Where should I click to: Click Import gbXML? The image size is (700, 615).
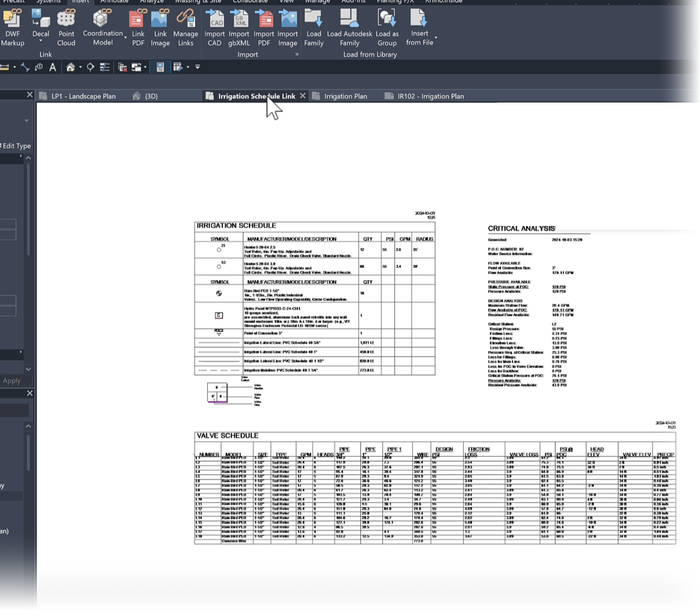coord(239,28)
